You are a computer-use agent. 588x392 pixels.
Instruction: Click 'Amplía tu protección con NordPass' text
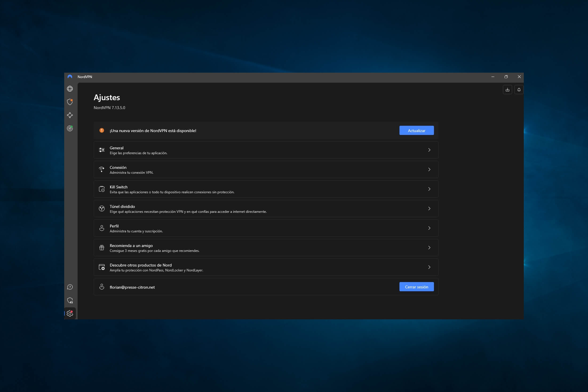(x=156, y=270)
